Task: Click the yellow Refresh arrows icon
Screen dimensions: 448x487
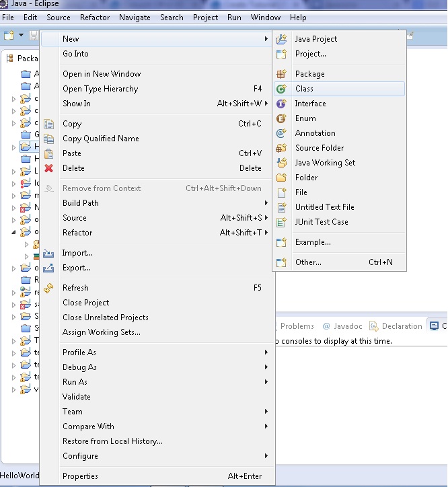Action: pyautogui.click(x=48, y=288)
